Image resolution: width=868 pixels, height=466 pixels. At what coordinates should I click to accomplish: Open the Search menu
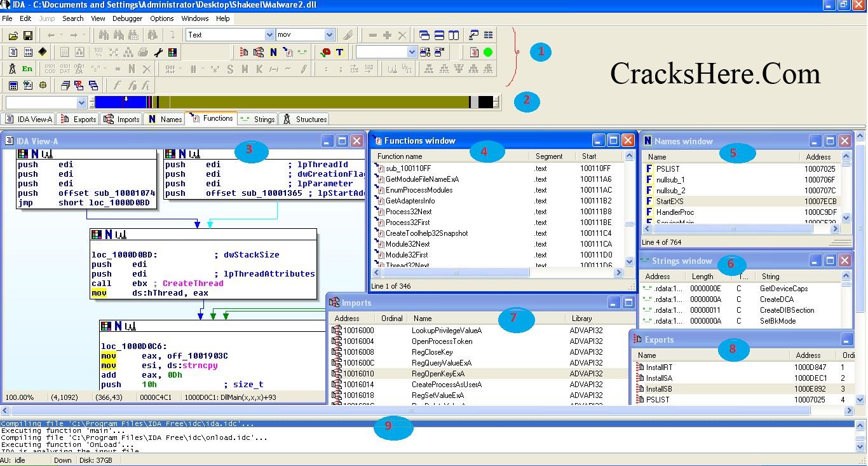73,18
